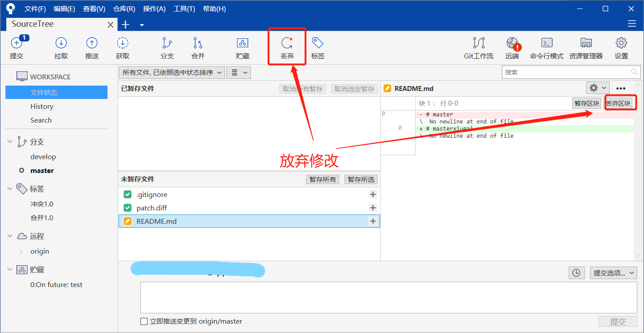
Task: Open the 帮助(H) menu
Action: (x=214, y=9)
